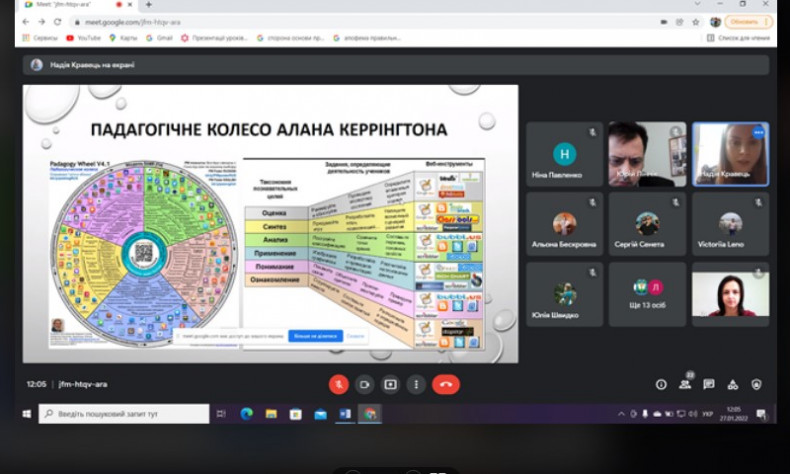Select Альона Бескровна participant tile
The image size is (790, 474).
point(564,224)
